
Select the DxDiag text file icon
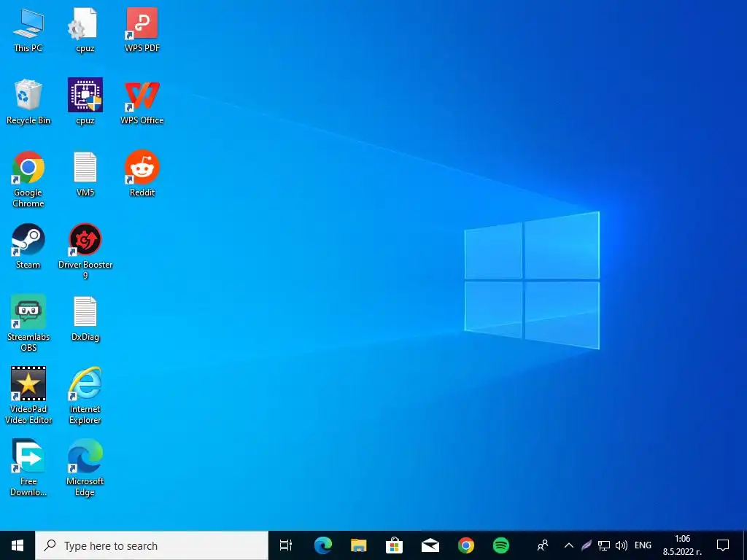tap(85, 319)
